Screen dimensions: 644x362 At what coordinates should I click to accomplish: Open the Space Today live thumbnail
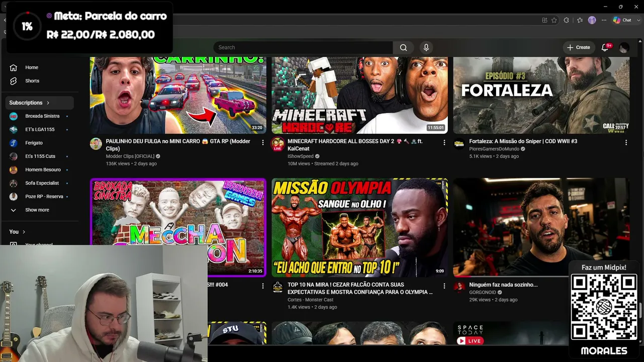click(511, 333)
